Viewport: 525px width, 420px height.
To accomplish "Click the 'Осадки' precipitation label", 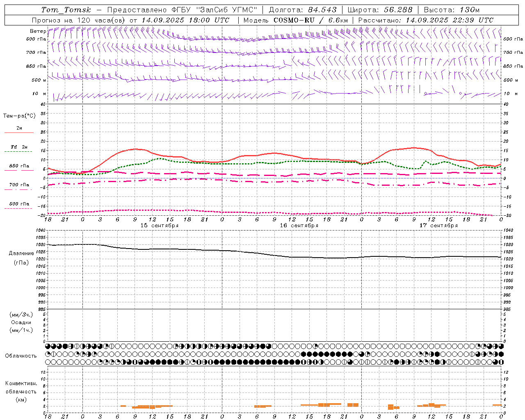I will point(21,322).
